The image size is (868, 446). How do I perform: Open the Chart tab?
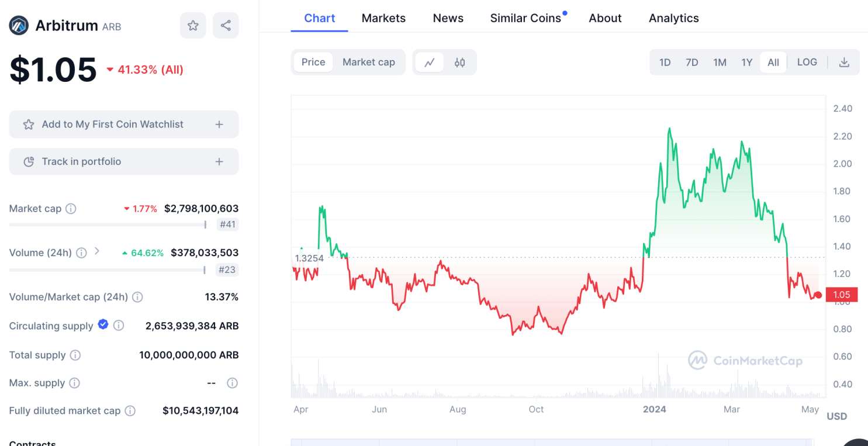[x=320, y=18]
